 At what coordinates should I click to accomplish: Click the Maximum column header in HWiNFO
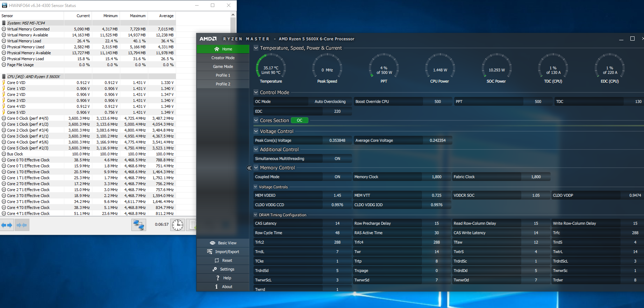tap(134, 16)
